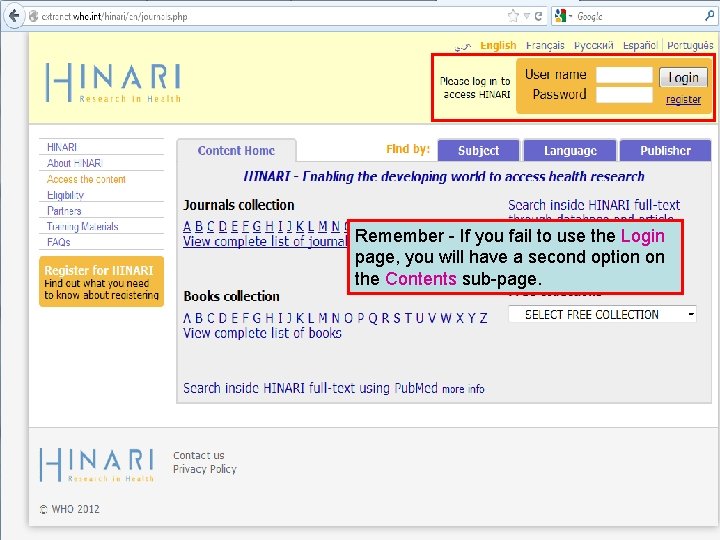
Task: Click the Login button
Action: 683,77
